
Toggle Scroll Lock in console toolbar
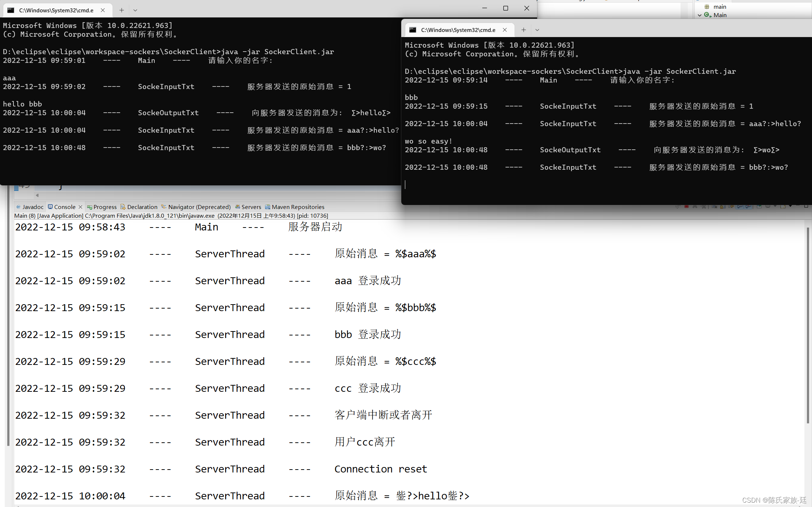[x=723, y=207]
